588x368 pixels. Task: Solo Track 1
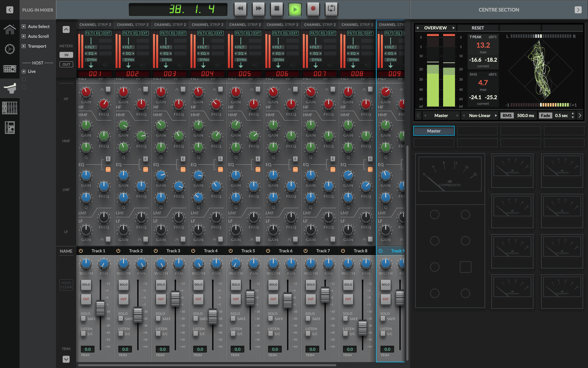coord(86,285)
